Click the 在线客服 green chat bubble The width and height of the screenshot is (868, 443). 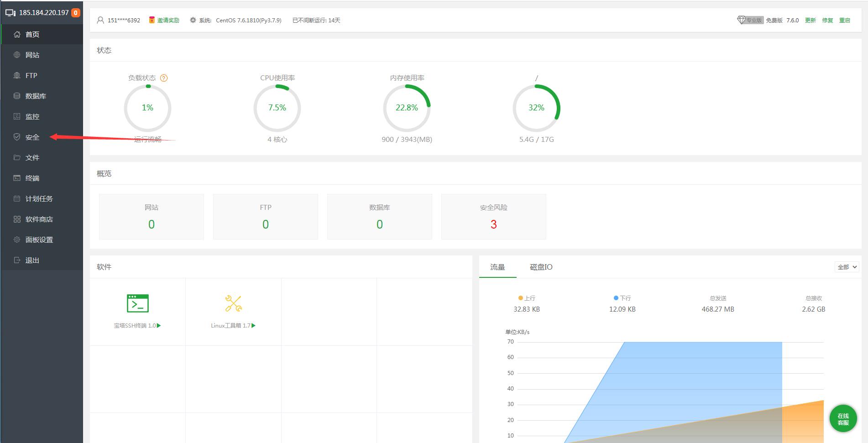[843, 419]
